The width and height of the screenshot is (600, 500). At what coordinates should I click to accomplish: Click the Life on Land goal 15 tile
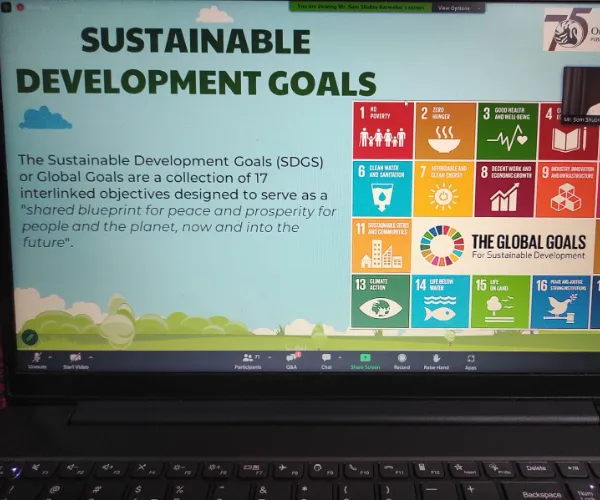[500, 302]
